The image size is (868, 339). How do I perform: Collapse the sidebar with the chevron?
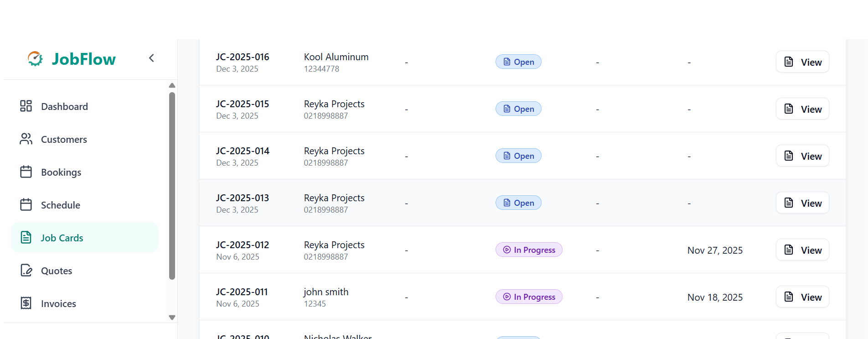coord(151,58)
